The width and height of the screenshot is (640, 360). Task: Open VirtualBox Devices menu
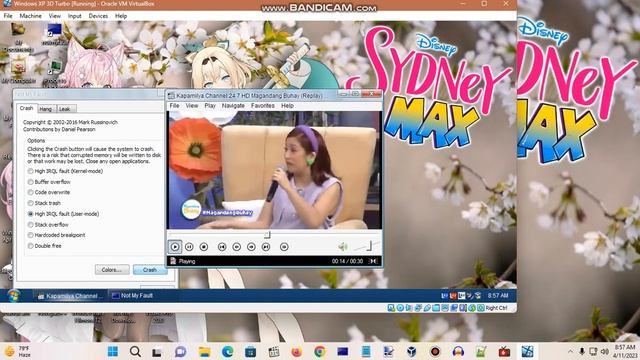(x=98, y=16)
